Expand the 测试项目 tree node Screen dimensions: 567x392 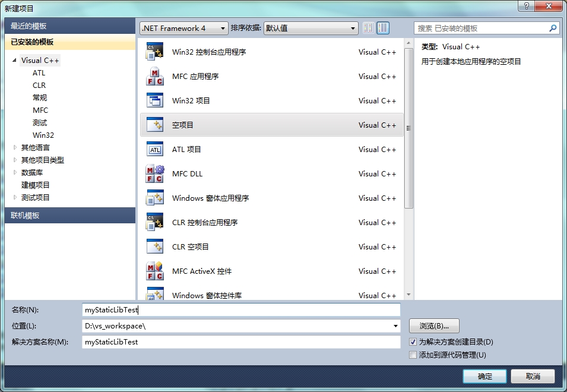pyautogui.click(x=15, y=197)
